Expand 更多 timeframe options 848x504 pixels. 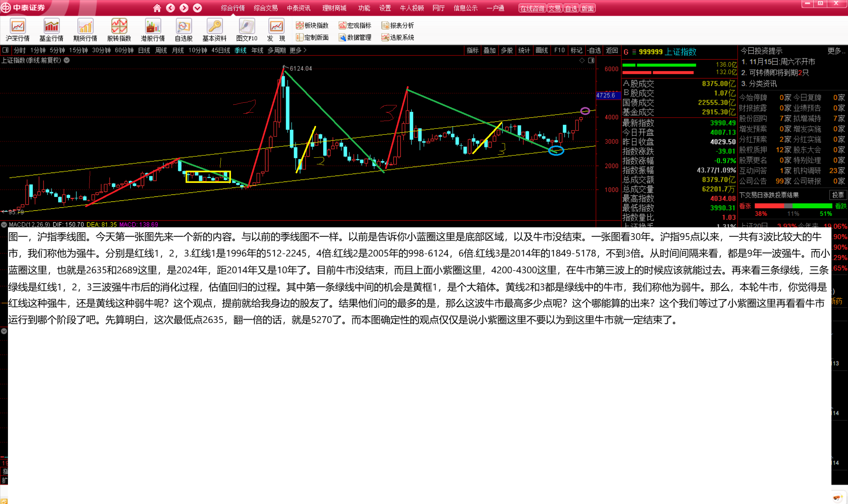point(298,50)
